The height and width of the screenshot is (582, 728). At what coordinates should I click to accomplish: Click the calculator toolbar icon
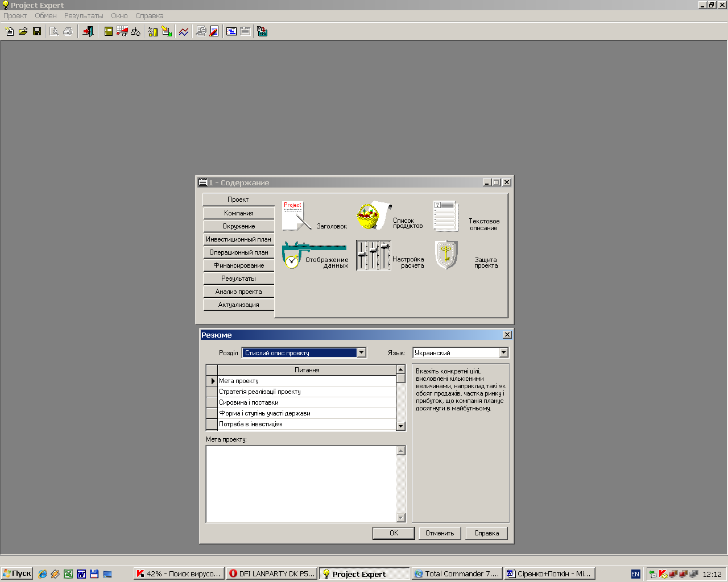point(262,32)
